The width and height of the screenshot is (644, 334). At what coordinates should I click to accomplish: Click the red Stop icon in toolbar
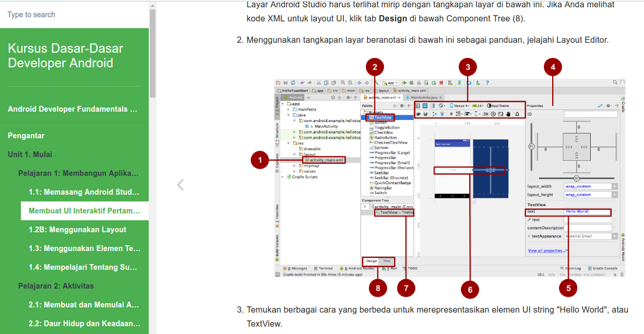[442, 82]
